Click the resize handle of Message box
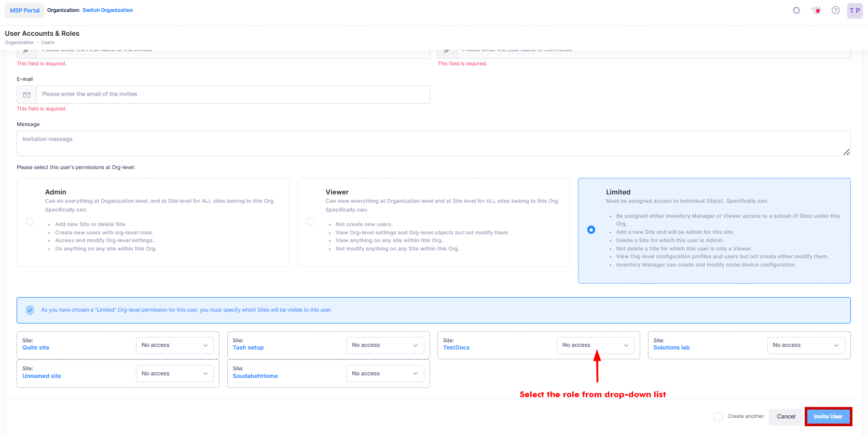Image resolution: width=868 pixels, height=435 pixels. point(846,152)
